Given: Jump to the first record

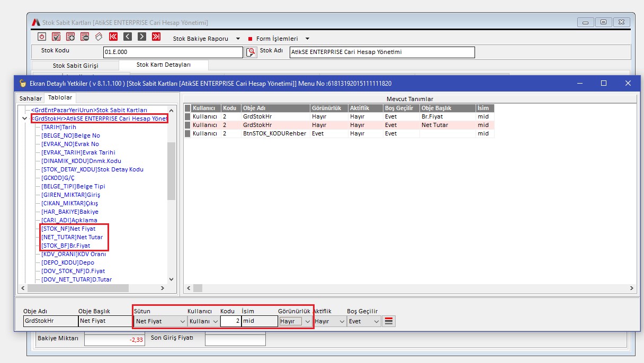Looking at the screenshot, I should coord(113,37).
